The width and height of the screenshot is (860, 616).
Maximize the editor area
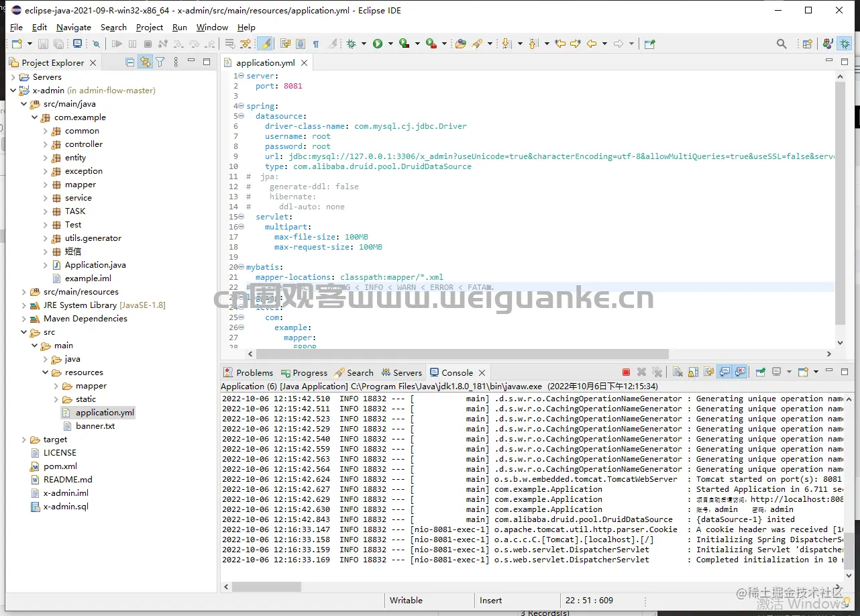[845, 62]
